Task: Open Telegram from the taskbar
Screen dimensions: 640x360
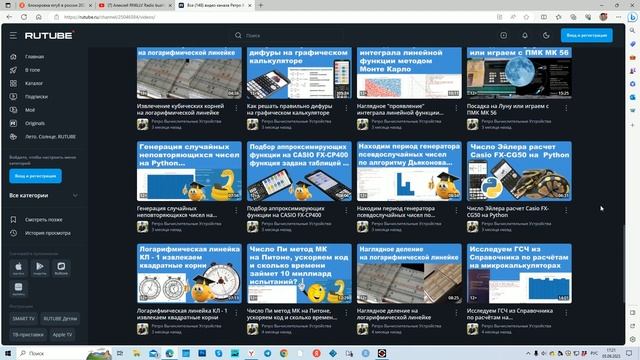Action: click(x=268, y=353)
